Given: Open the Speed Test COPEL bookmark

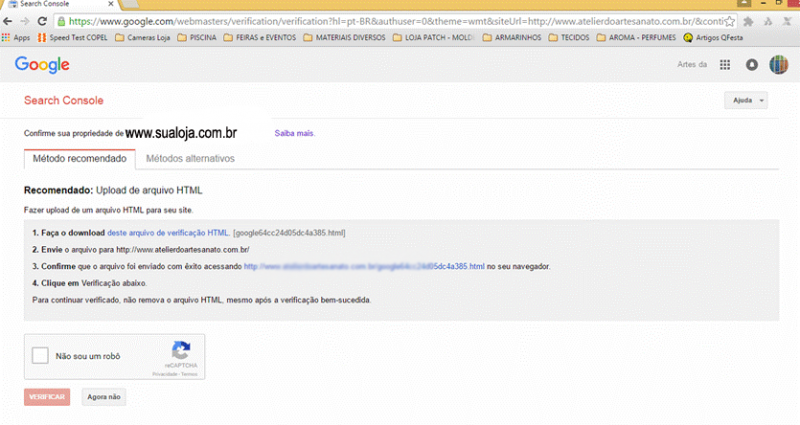Looking at the screenshot, I should point(73,38).
